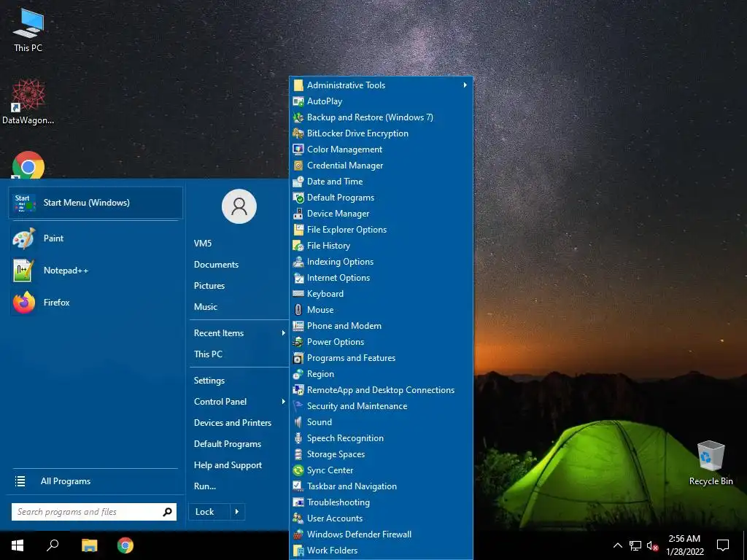
Task: Click the search magnifier in programs search box
Action: (x=167, y=512)
